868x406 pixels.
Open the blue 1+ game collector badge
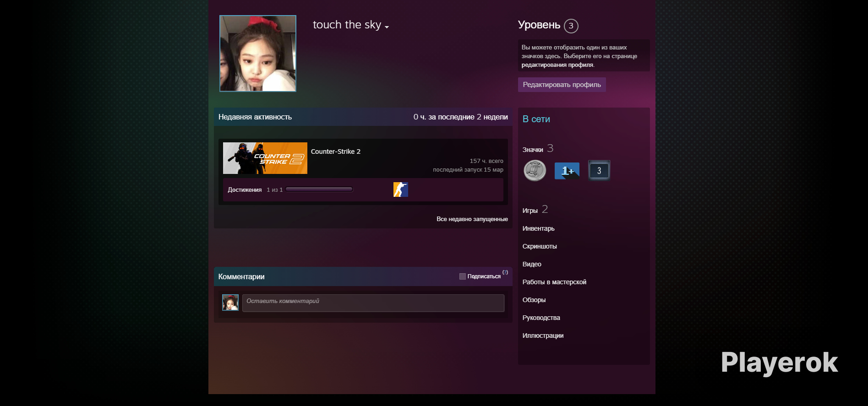(567, 171)
